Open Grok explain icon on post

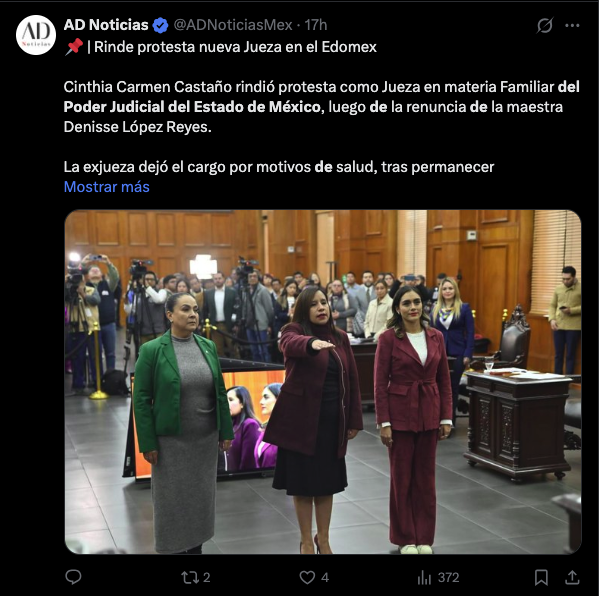coord(544,26)
